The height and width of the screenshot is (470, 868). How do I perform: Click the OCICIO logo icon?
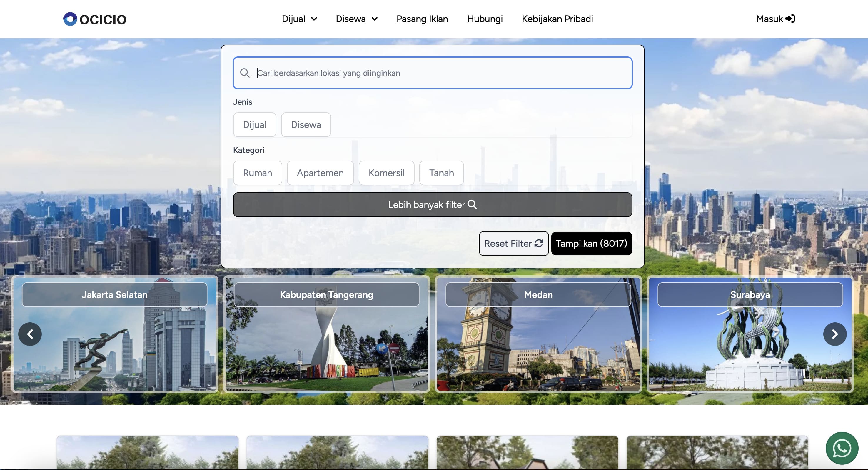(70, 19)
